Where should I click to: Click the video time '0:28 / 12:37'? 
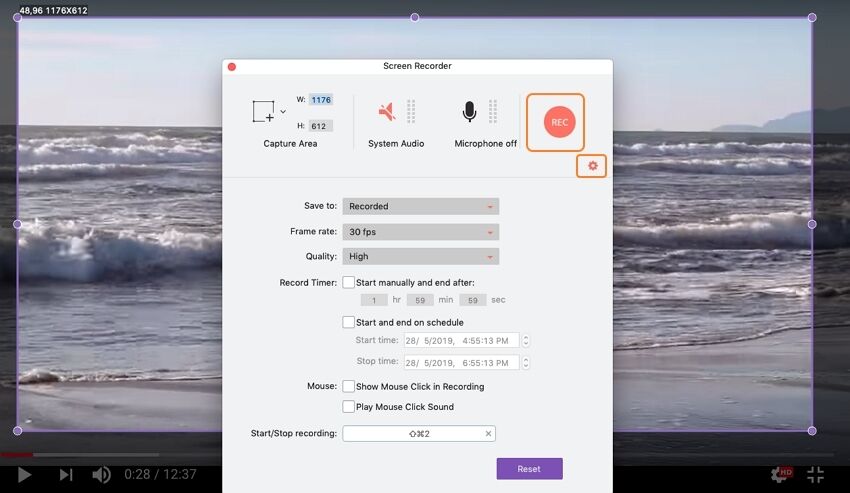[x=160, y=475]
